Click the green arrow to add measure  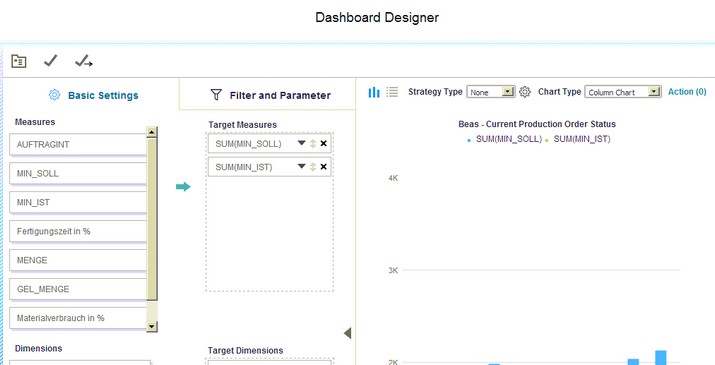[x=183, y=187]
